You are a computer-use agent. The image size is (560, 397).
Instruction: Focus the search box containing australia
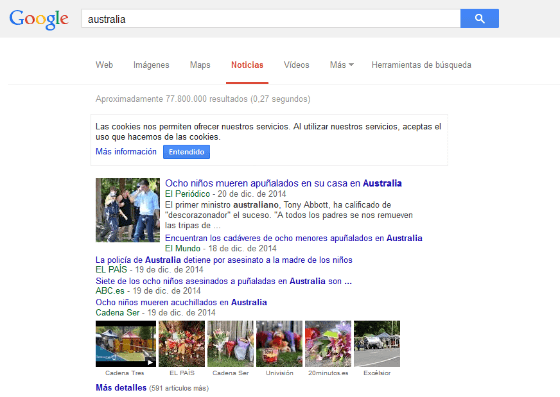[x=271, y=19]
